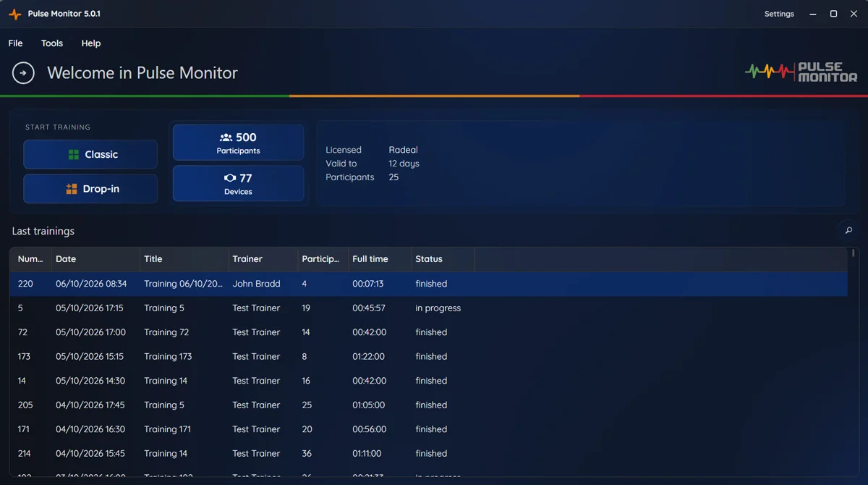
Task: Sort by the Date column header
Action: click(x=95, y=259)
